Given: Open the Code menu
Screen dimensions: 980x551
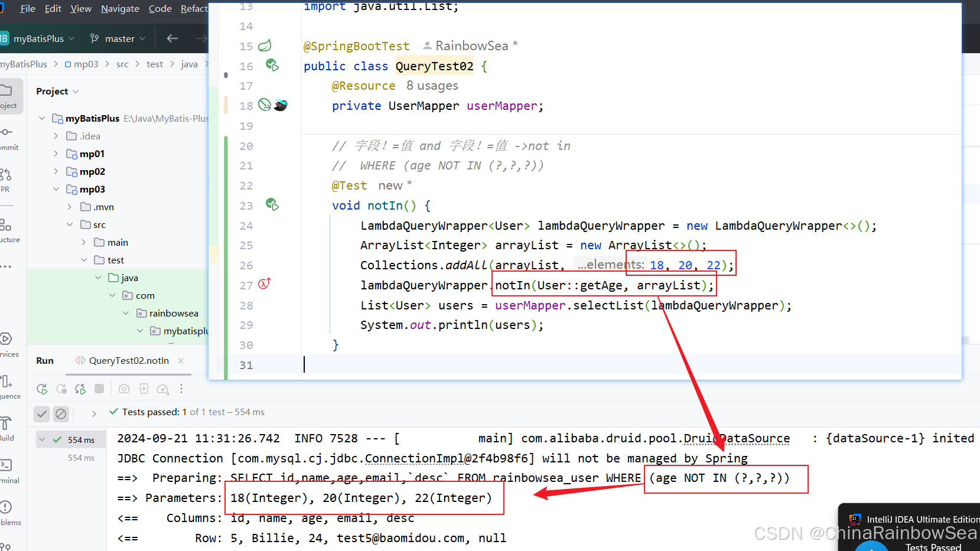Looking at the screenshot, I should tap(160, 8).
